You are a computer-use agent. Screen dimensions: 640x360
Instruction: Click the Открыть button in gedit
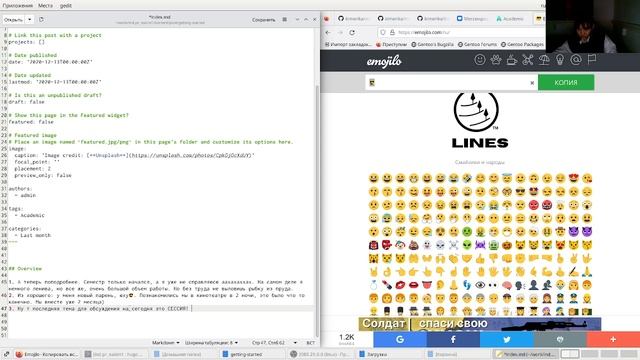(13, 19)
